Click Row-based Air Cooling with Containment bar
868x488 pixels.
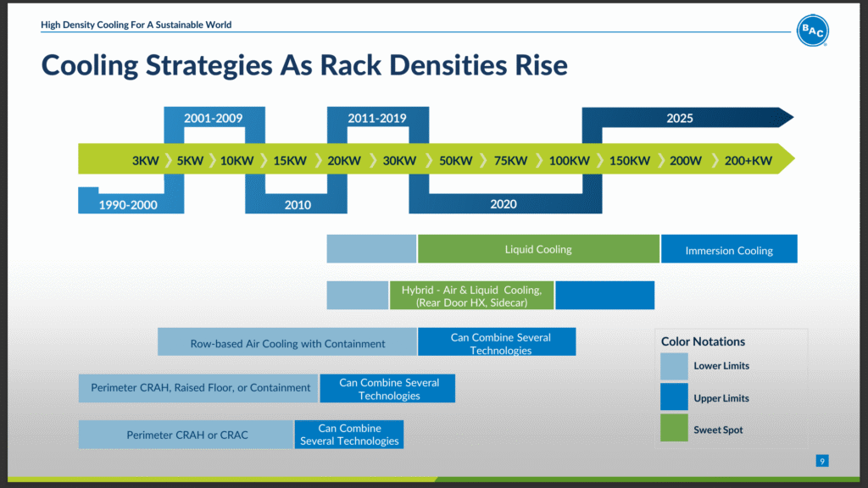pos(287,343)
